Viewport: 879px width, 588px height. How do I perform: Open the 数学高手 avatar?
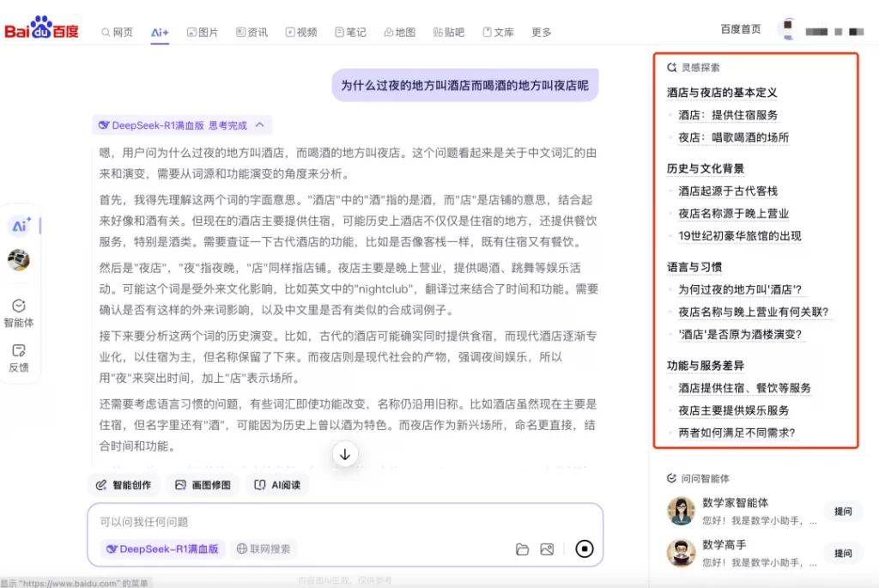pyautogui.click(x=681, y=553)
